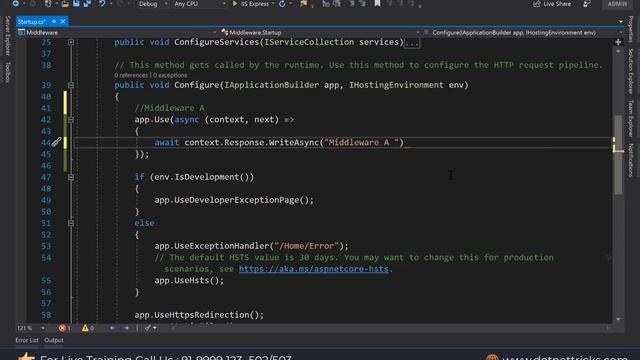Viewport: 640px width, 360px height.
Task: Open the 121 % zoom level dropdown
Action: pyautogui.click(x=42, y=328)
